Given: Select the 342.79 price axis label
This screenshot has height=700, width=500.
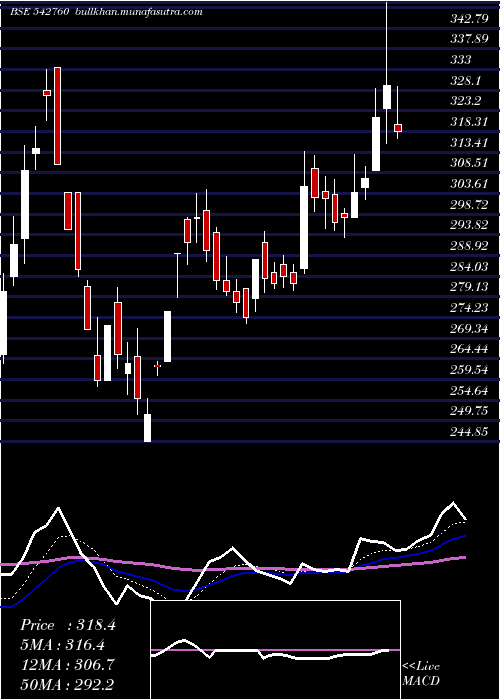Looking at the screenshot, I should [469, 19].
